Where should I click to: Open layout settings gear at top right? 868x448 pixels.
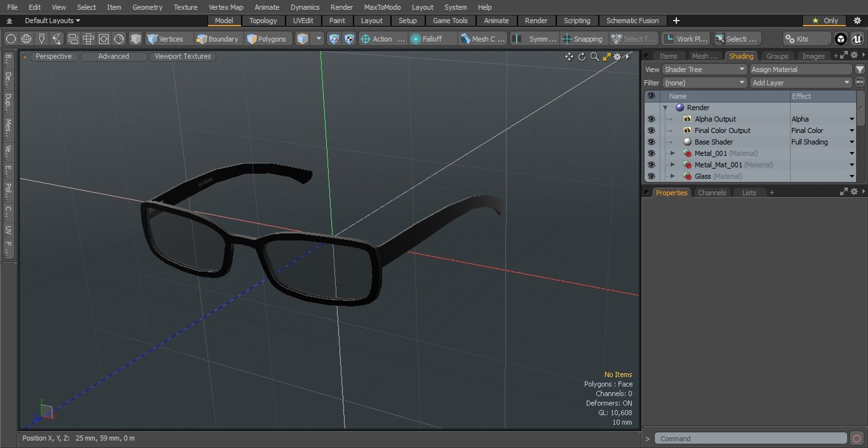point(857,20)
